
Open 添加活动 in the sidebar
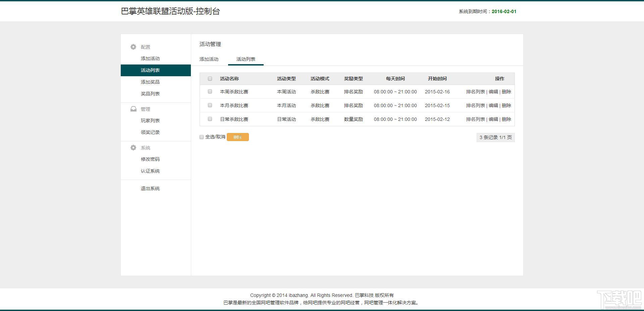[x=150, y=58]
